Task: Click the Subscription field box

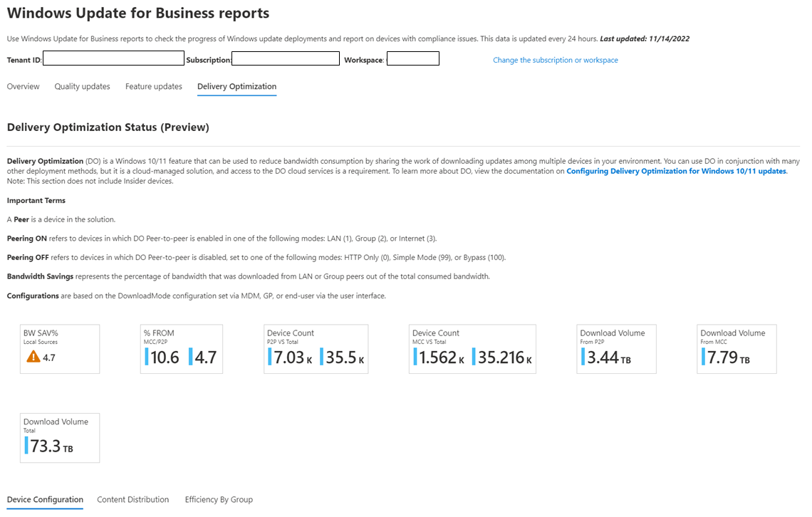Action: (x=285, y=59)
